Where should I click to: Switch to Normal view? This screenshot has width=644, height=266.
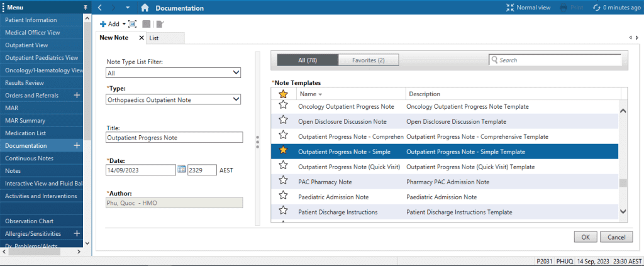click(528, 8)
